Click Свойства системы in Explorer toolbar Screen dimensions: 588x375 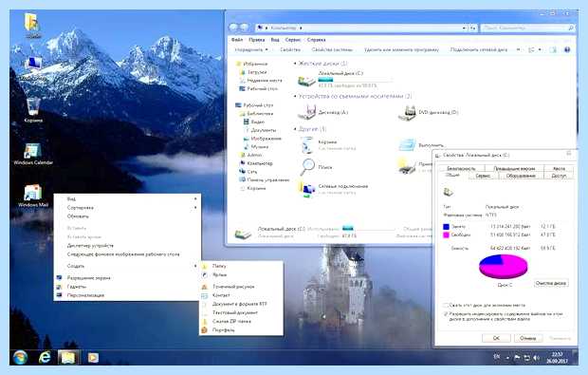332,49
